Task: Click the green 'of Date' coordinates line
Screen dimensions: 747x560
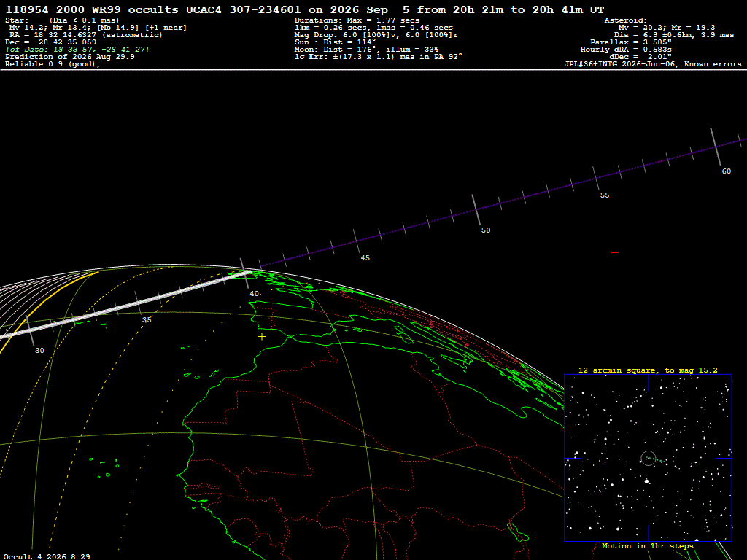Action: tap(77, 50)
